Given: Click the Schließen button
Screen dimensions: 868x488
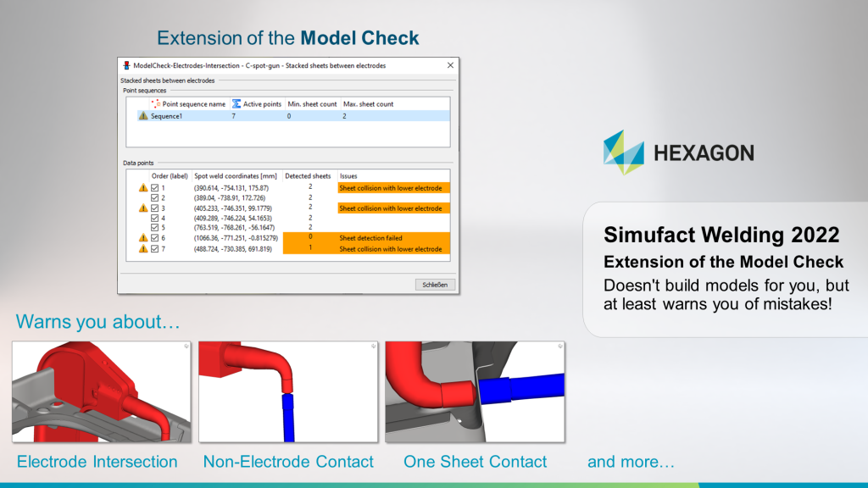Looking at the screenshot, I should point(436,283).
